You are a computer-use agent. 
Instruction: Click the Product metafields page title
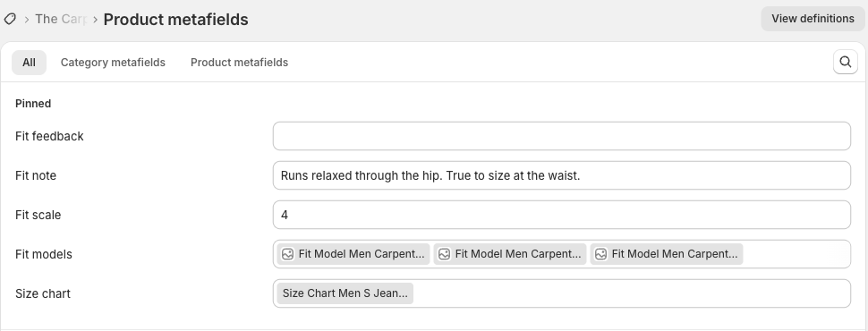[175, 20]
